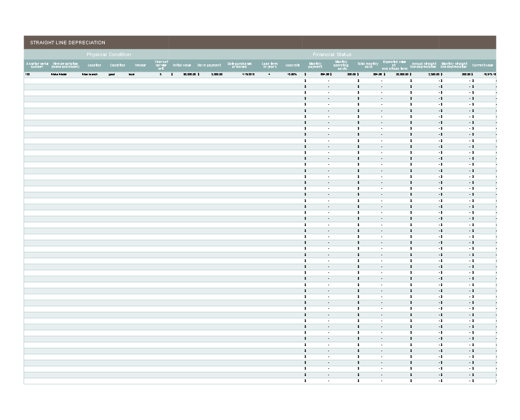Select the 5,000.00 down payment cell
Screen dimensions: 520x420
pos(210,74)
